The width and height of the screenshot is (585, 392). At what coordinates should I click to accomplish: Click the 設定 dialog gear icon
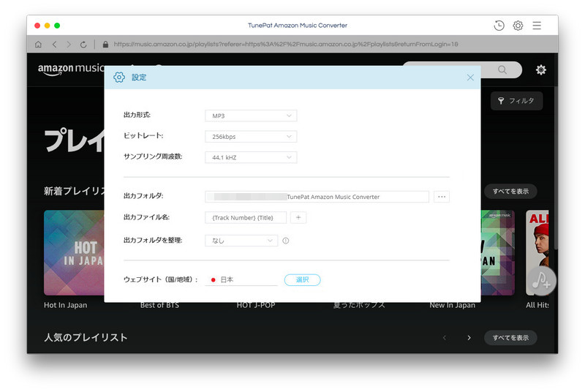click(x=119, y=78)
